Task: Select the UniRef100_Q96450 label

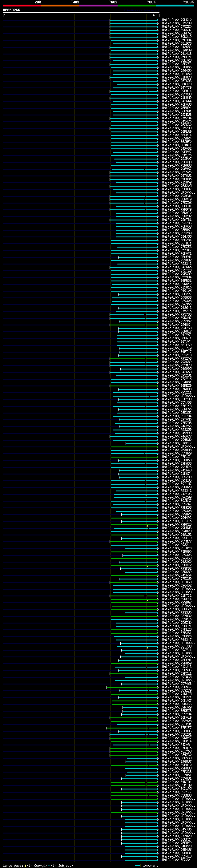Action: click(177, 71)
